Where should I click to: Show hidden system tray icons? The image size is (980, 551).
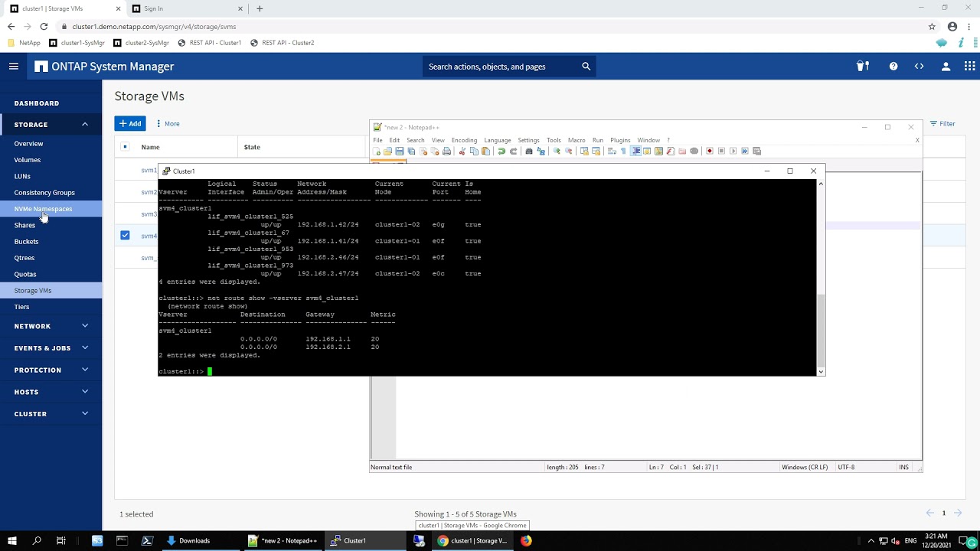871,540
